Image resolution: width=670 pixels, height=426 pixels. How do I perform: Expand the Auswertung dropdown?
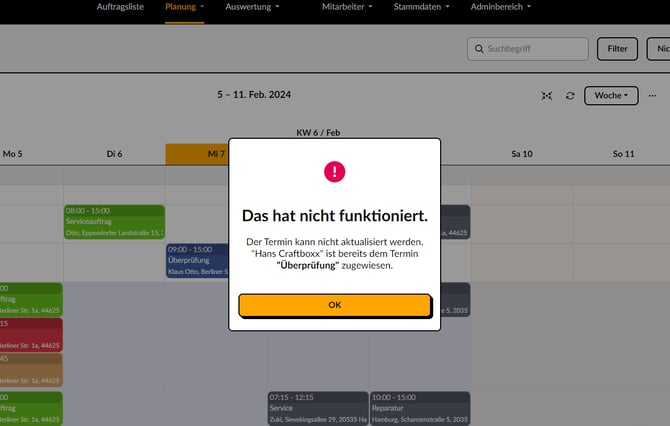tap(252, 7)
